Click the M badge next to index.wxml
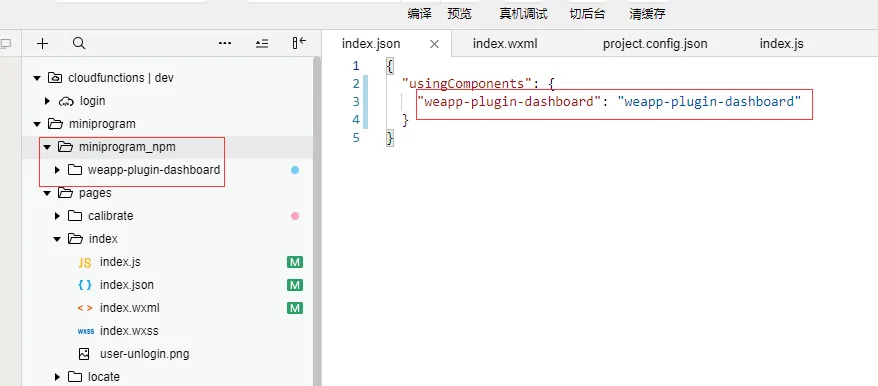 pyautogui.click(x=295, y=308)
